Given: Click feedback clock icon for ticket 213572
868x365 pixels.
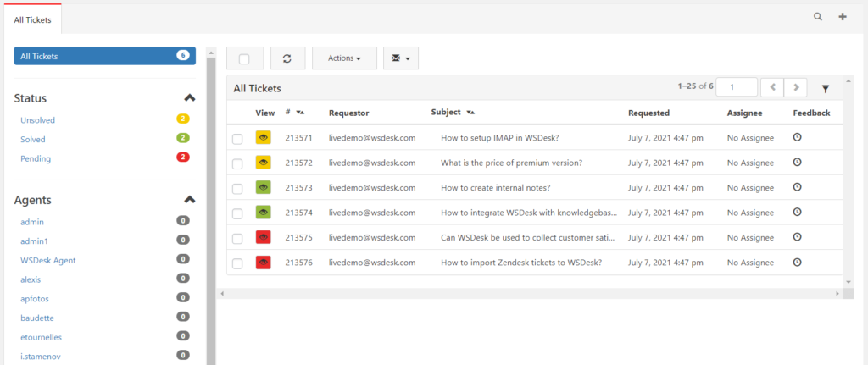Looking at the screenshot, I should pyautogui.click(x=797, y=162).
